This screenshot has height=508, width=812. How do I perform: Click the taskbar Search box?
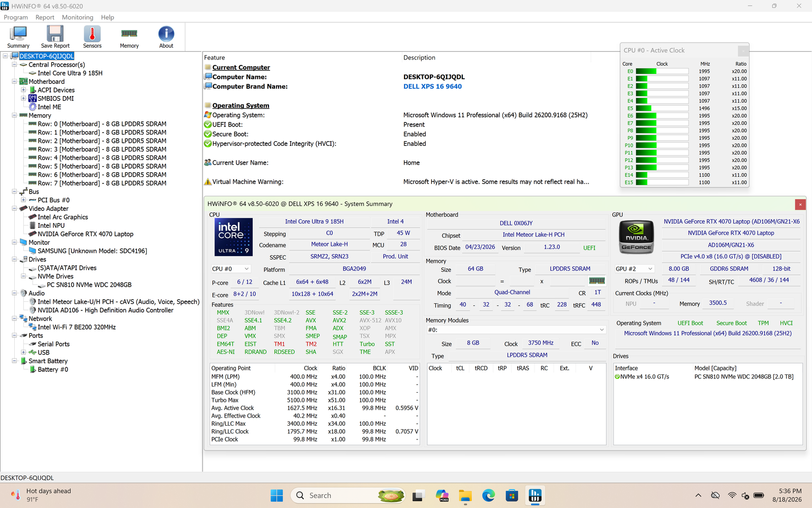tap(348, 495)
